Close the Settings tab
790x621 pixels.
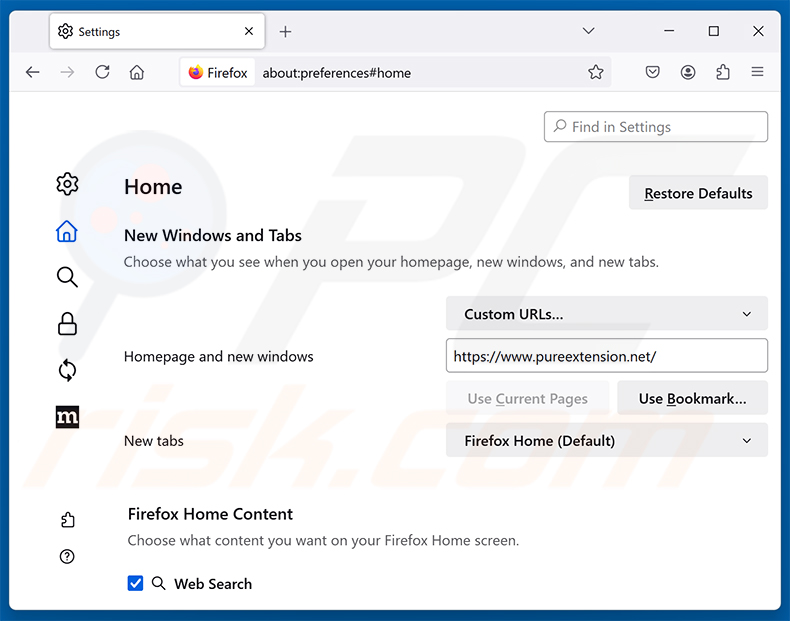(x=249, y=31)
